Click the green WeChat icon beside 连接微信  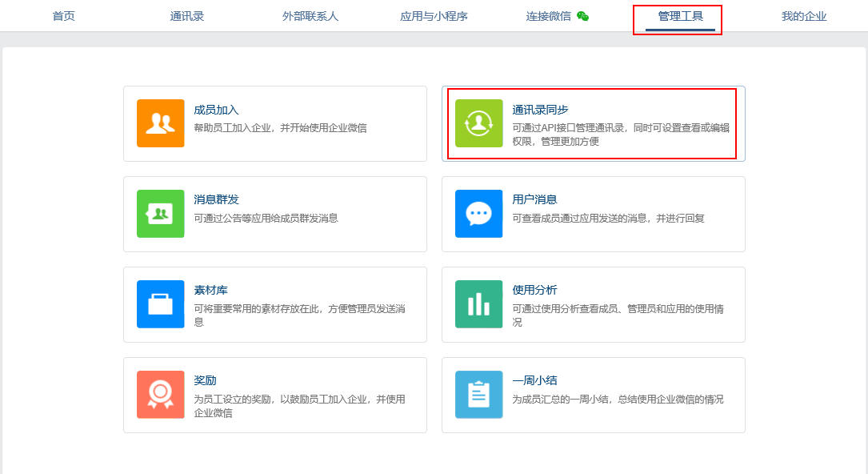pyautogui.click(x=582, y=16)
